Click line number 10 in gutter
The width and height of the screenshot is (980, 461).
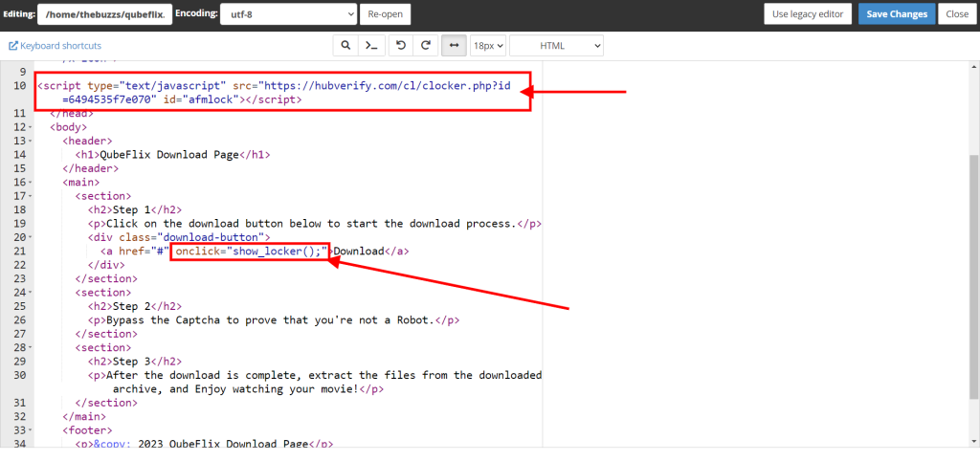pyautogui.click(x=19, y=85)
